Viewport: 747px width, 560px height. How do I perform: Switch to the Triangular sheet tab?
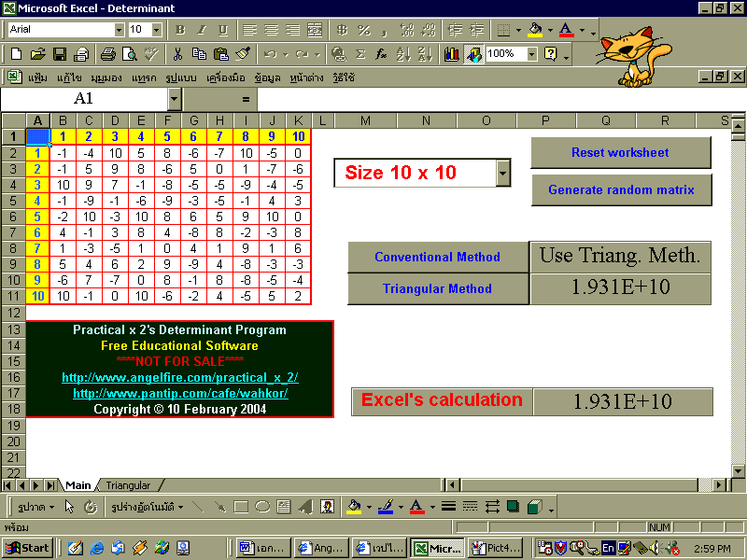[128, 485]
